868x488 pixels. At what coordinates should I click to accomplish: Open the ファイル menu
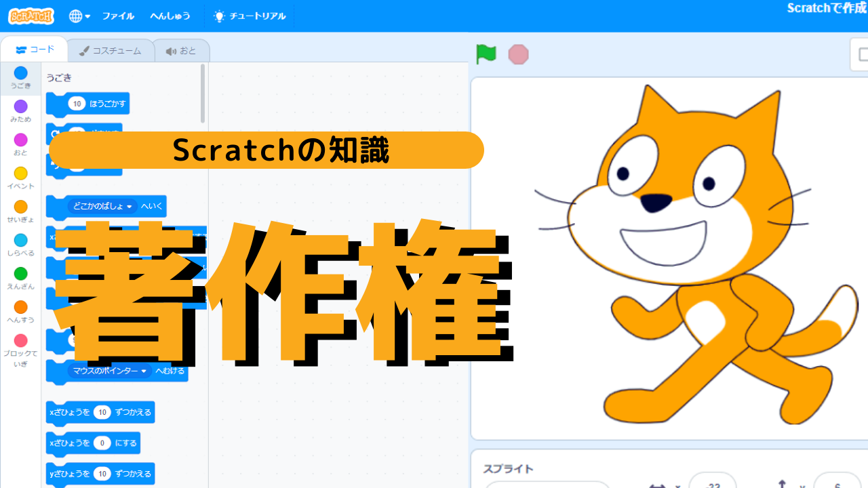[x=118, y=16]
